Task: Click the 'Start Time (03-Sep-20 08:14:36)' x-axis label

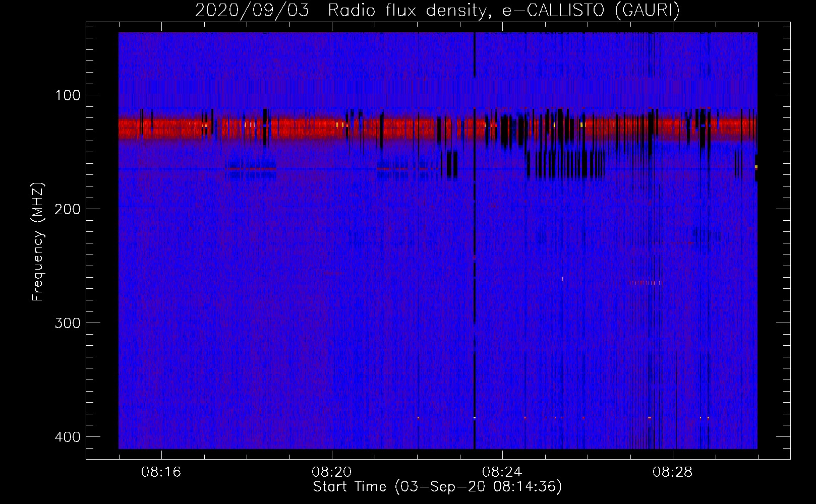Action: click(437, 487)
